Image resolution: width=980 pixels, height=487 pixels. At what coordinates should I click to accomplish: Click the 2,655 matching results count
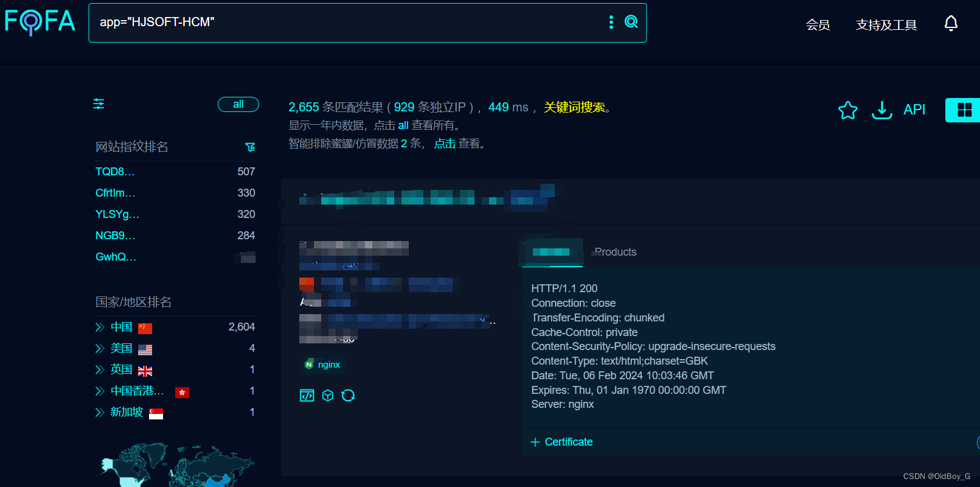tap(304, 107)
